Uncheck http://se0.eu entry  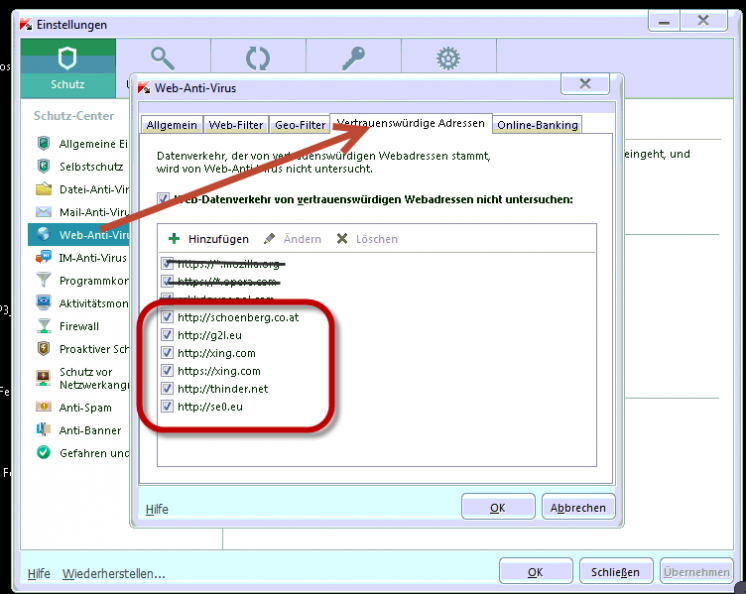[167, 407]
